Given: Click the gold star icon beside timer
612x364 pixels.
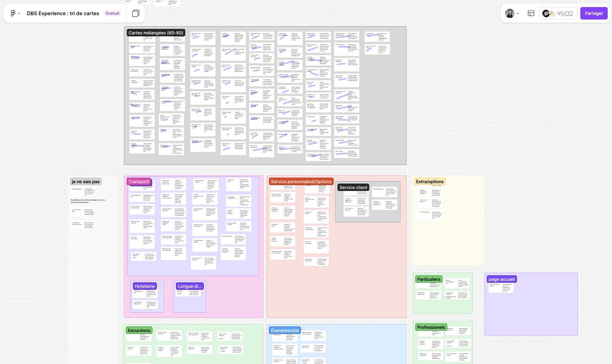Looking at the screenshot, I should tap(552, 14).
